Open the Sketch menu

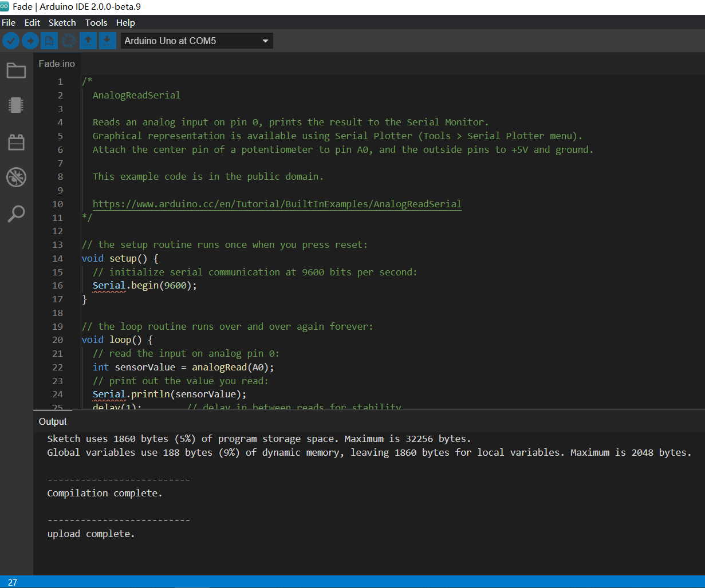coord(62,22)
